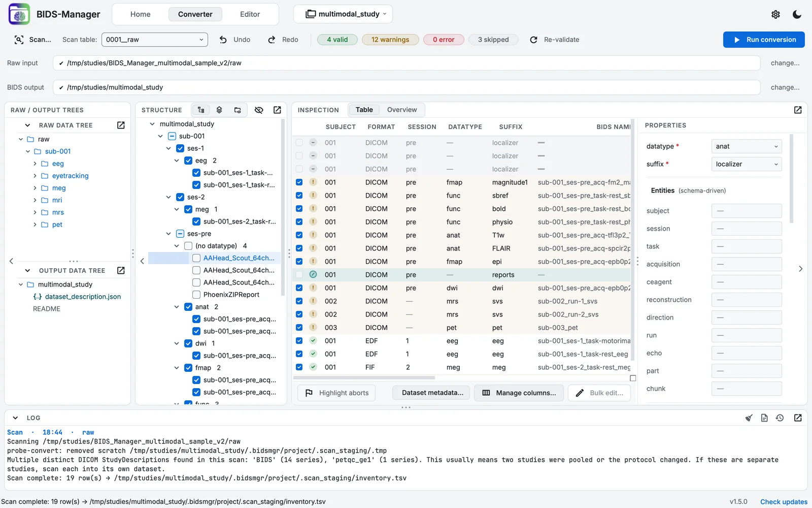Toggle dark mode moon icon
This screenshot has width=812, height=508.
point(797,14)
